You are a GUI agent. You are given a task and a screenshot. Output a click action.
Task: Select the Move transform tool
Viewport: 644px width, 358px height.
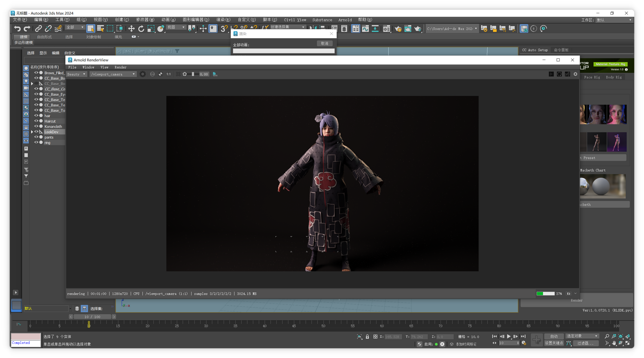(x=131, y=29)
